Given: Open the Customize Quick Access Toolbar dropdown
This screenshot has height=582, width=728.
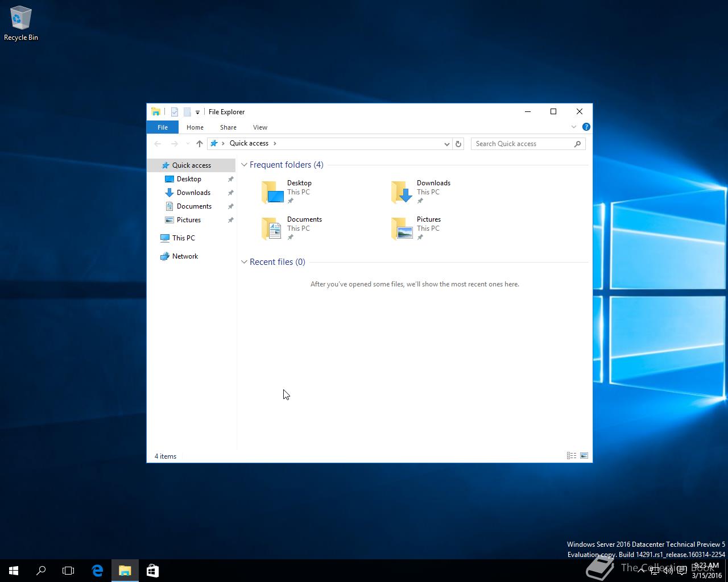Looking at the screenshot, I should pos(197,113).
